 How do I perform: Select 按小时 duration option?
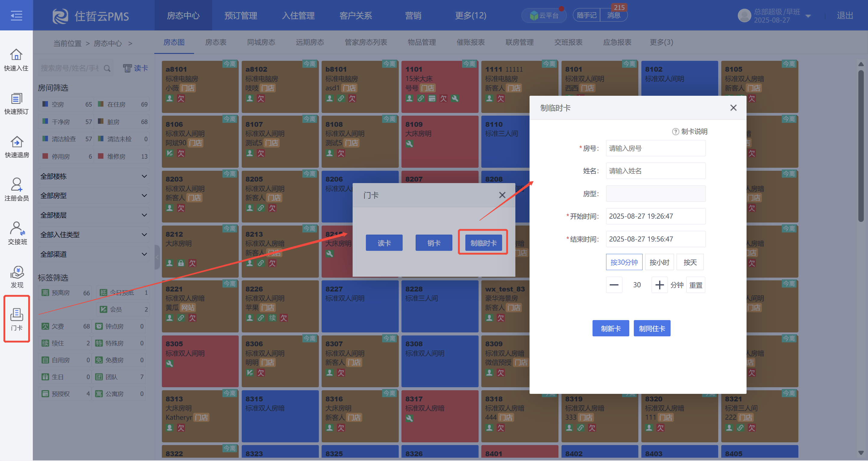point(659,262)
